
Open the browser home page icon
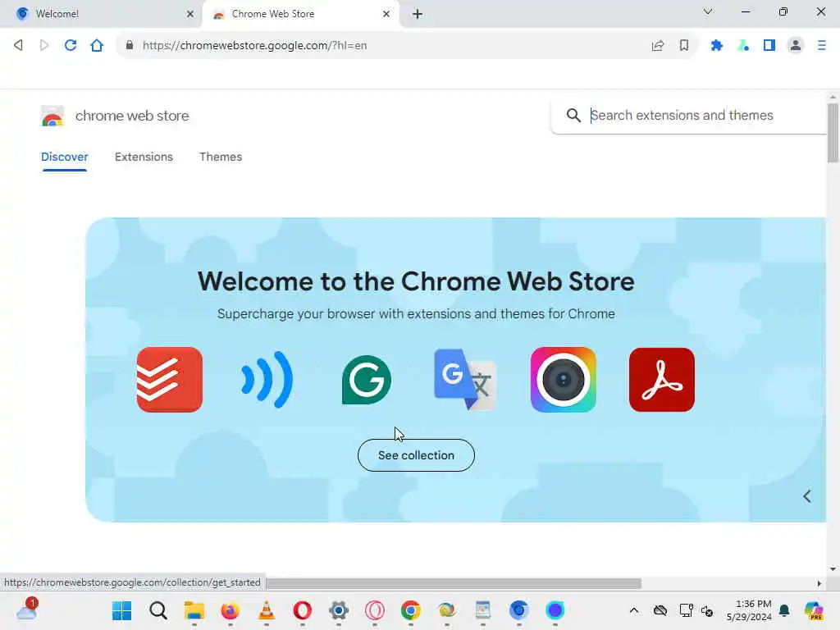coord(97,46)
